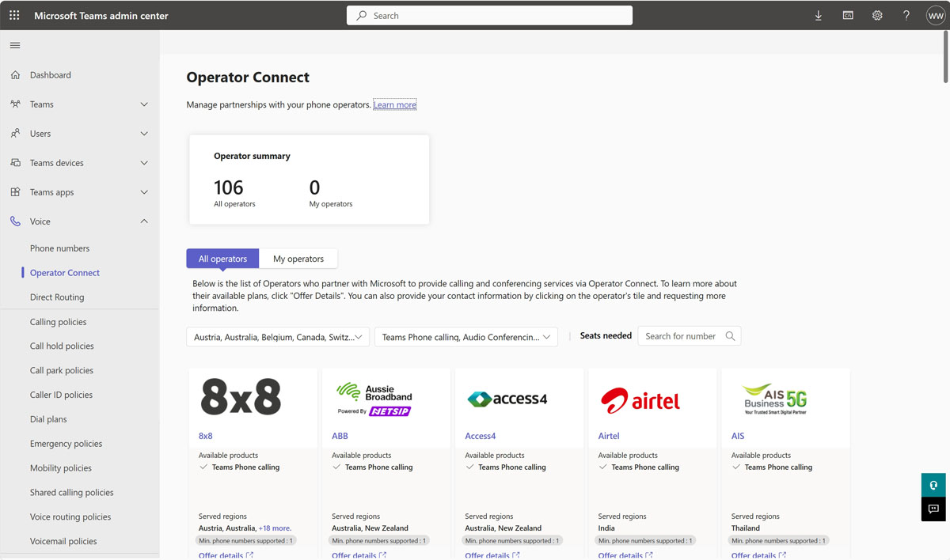
Task: Select the AIS Business 5G logo
Action: 774,399
